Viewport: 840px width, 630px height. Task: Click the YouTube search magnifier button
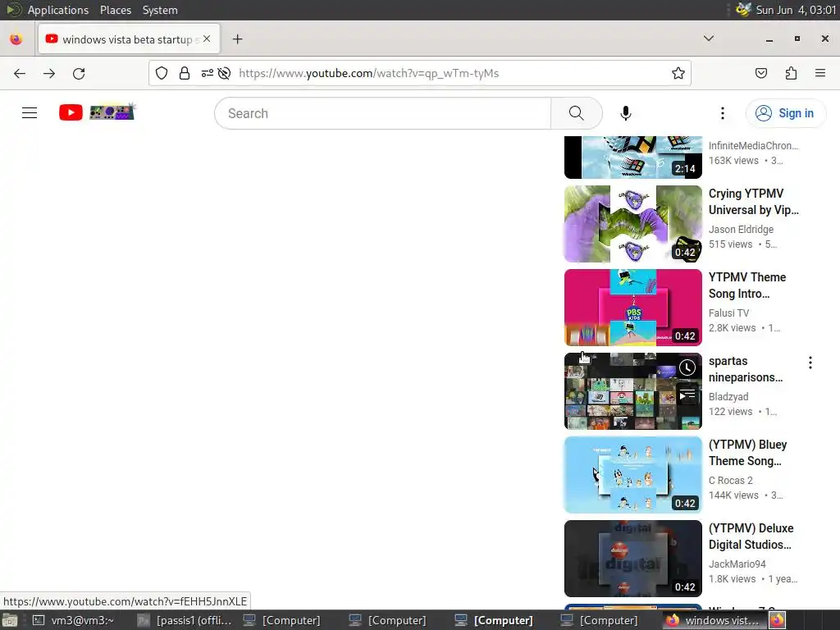click(577, 113)
